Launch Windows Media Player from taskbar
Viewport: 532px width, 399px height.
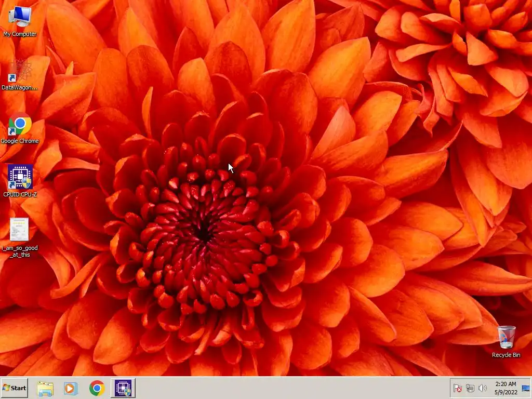tap(71, 389)
